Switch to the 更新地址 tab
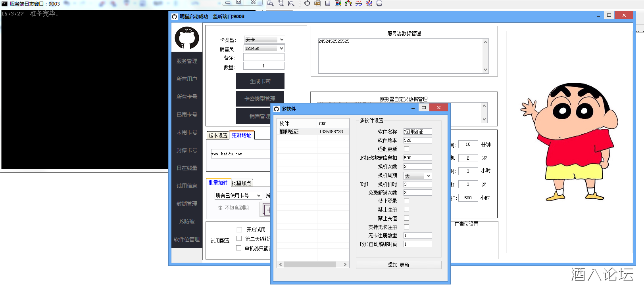 [x=241, y=135]
